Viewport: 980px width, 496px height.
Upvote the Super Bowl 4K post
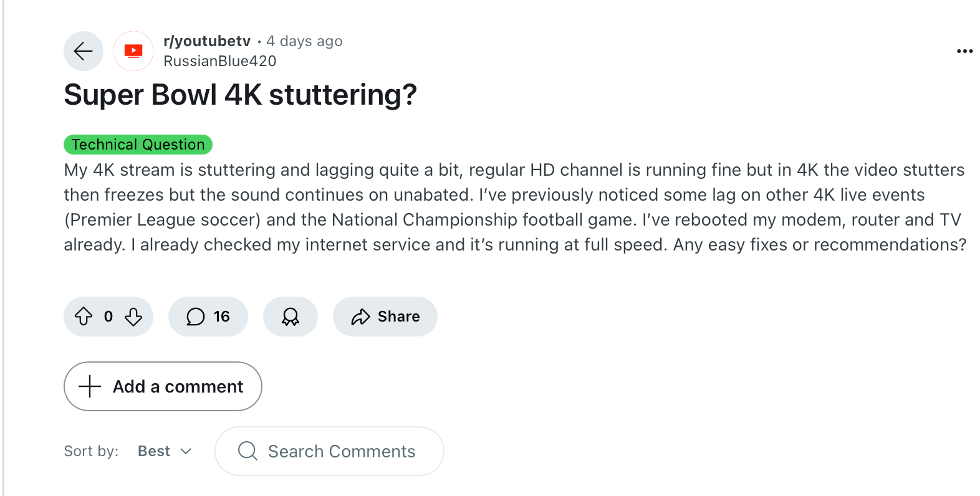(x=84, y=317)
